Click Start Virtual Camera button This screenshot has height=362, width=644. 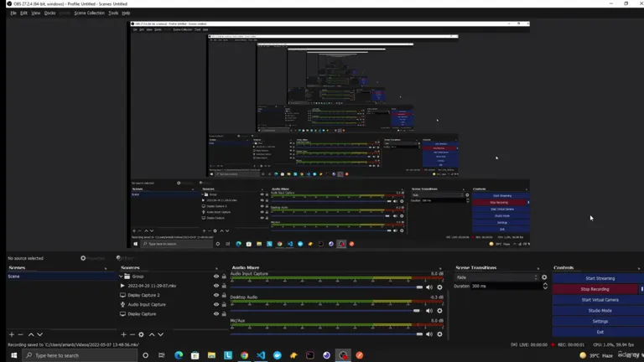[x=600, y=300]
